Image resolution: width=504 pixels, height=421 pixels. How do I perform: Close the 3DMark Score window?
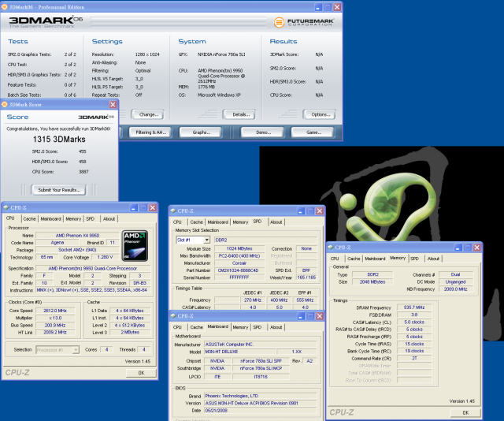(113, 105)
